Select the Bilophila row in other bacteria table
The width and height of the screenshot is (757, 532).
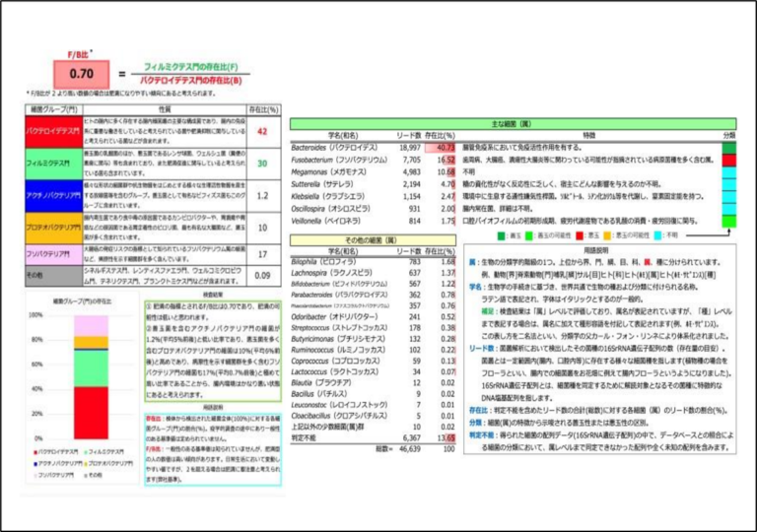click(373, 261)
